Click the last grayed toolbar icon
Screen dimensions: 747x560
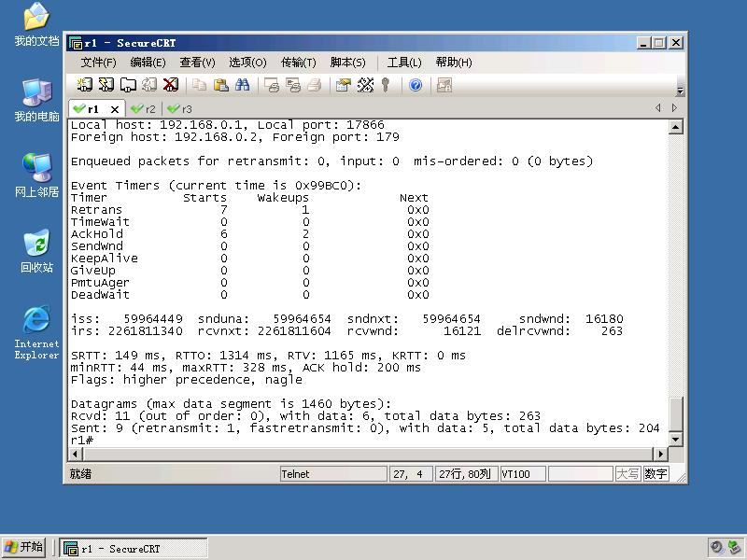444,85
